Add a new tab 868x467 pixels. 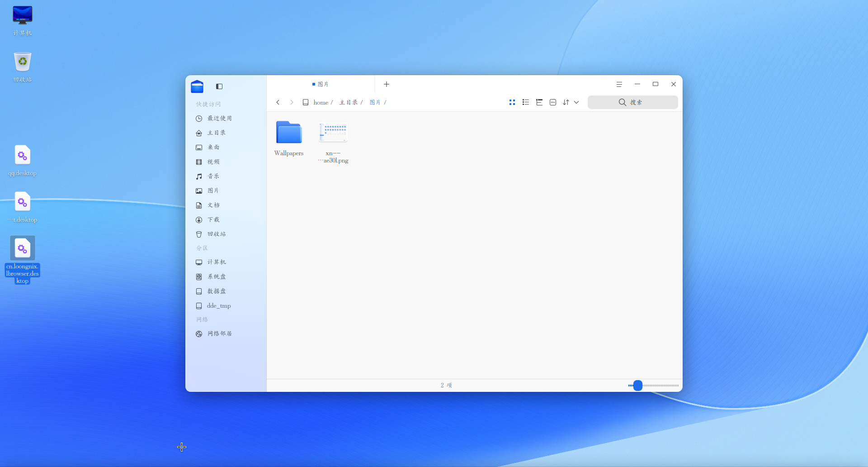(387, 84)
